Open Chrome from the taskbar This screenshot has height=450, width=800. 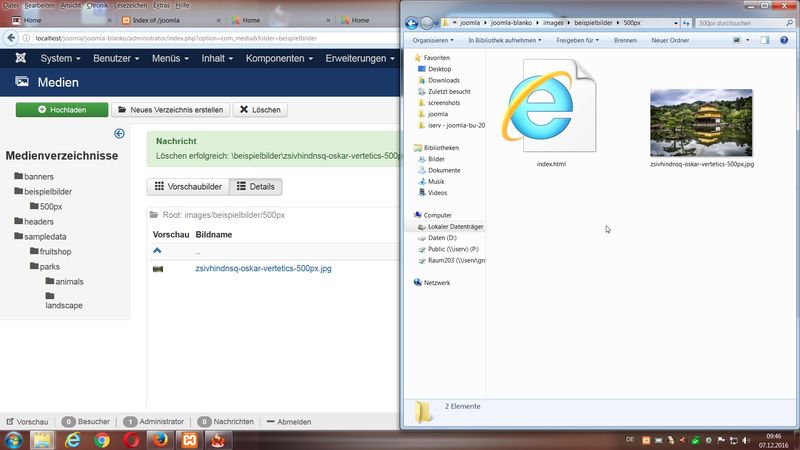tap(102, 440)
